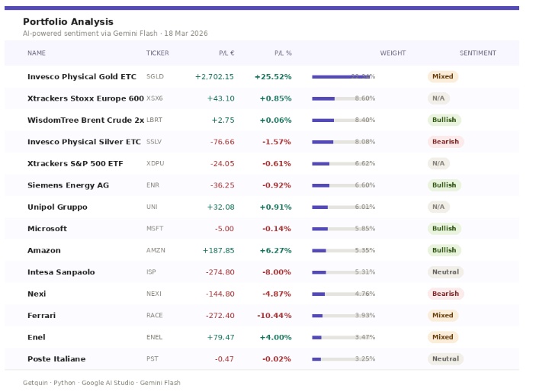This screenshot has width=552, height=392.
Task: Click the WEIGHT column header
Action: pyautogui.click(x=393, y=53)
